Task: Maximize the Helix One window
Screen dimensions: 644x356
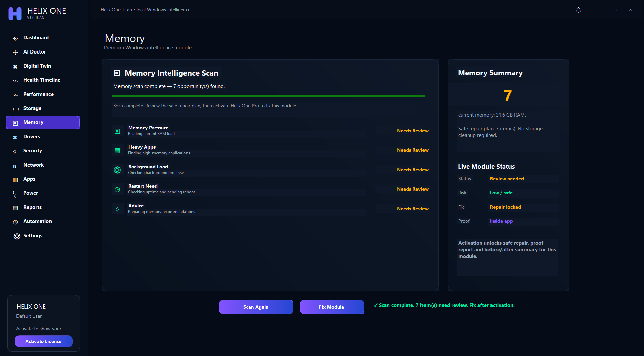Action: [x=615, y=10]
